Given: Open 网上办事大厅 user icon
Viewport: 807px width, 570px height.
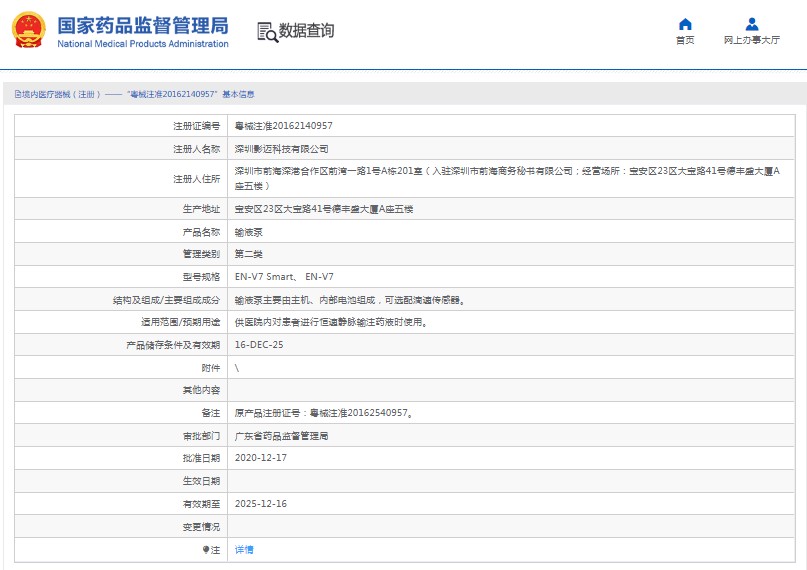Looking at the screenshot, I should pos(751,24).
